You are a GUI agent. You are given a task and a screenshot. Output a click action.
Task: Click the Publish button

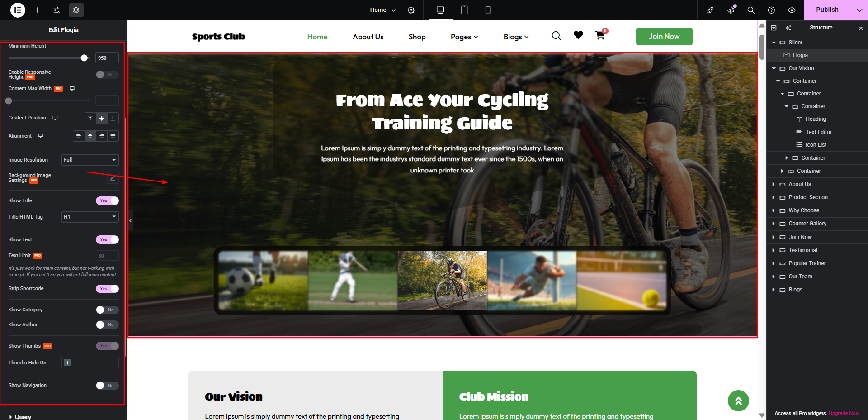(x=827, y=10)
